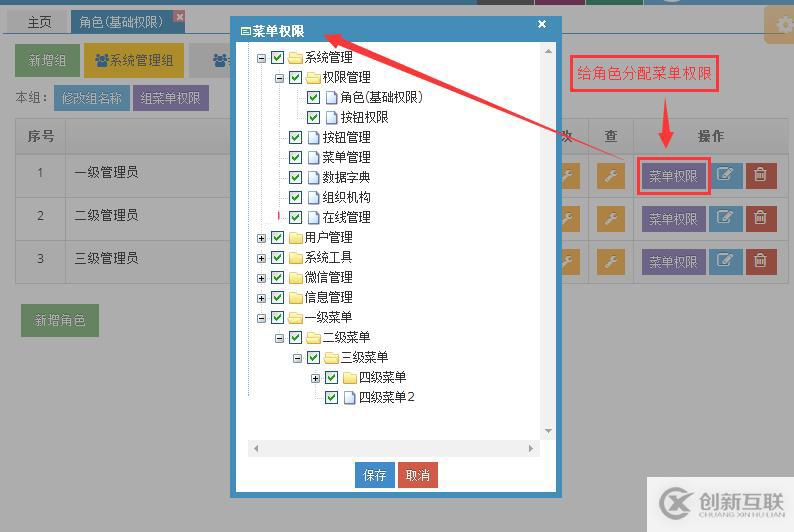Click horizontal scrollbar right arrow in dialog
Viewport: 794px width, 532px height.
(x=530, y=448)
